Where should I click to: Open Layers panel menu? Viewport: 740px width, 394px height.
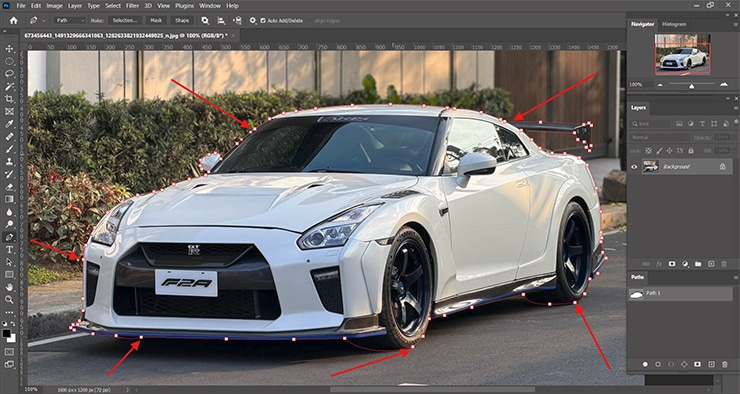[736, 108]
